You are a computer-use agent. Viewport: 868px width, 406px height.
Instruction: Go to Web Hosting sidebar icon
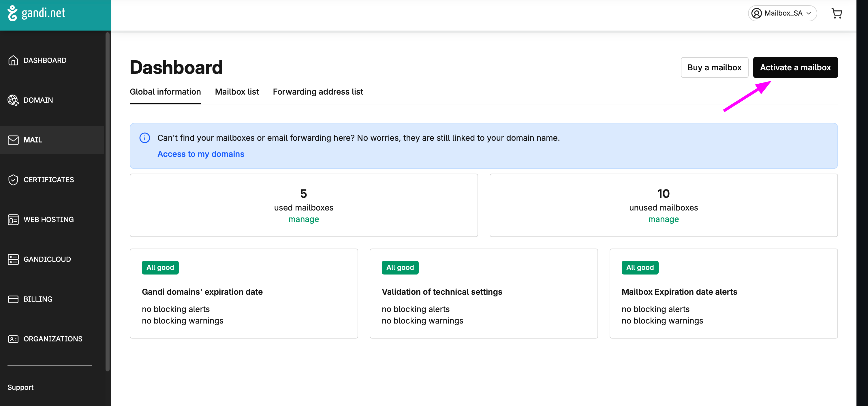[13, 220]
